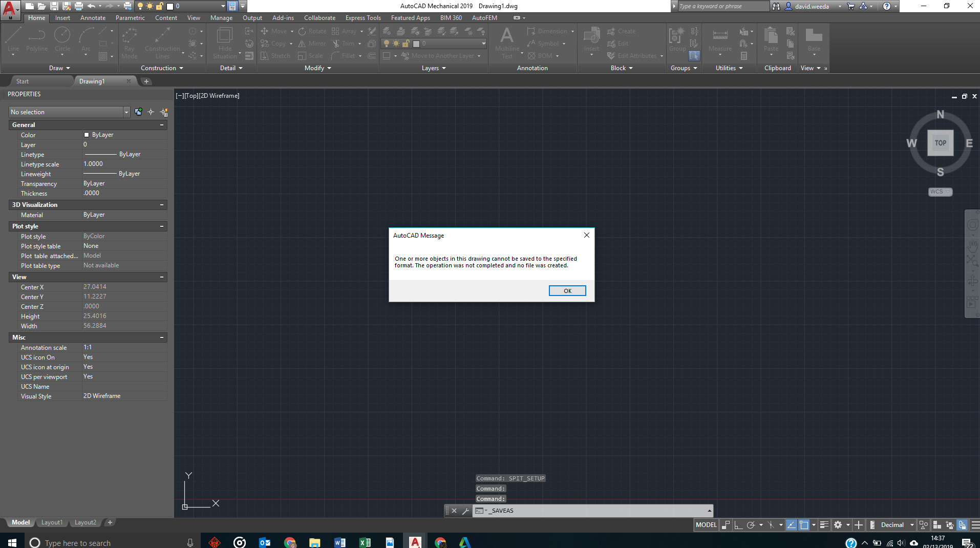Open the Annotate ribbon tab
Viewport: 980px width, 548px height.
93,18
